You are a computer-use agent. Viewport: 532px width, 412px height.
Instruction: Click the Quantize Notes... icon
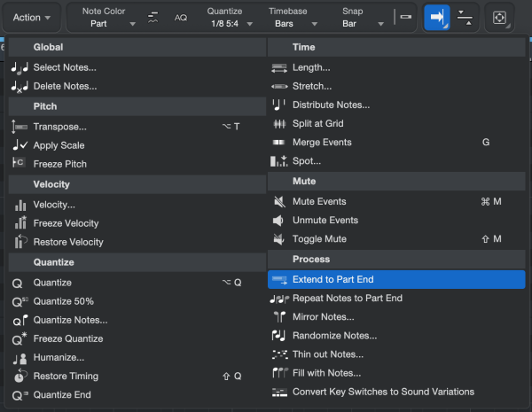pos(20,320)
